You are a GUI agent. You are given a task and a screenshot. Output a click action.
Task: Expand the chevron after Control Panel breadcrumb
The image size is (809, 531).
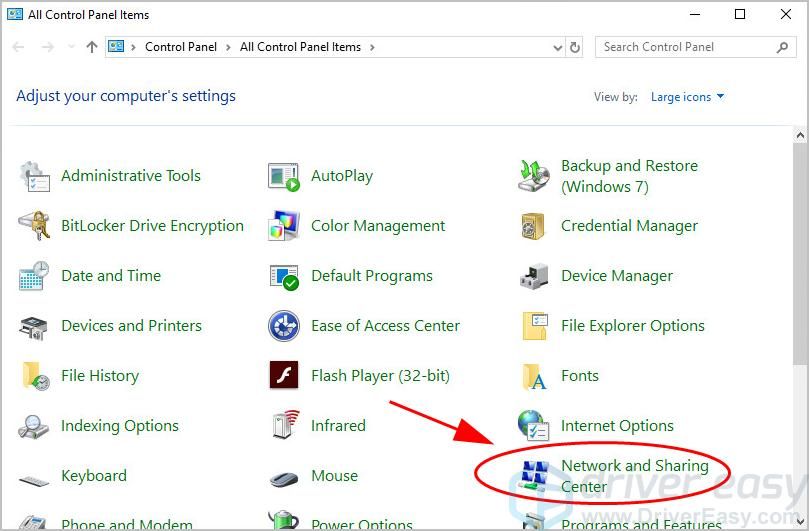click(229, 47)
